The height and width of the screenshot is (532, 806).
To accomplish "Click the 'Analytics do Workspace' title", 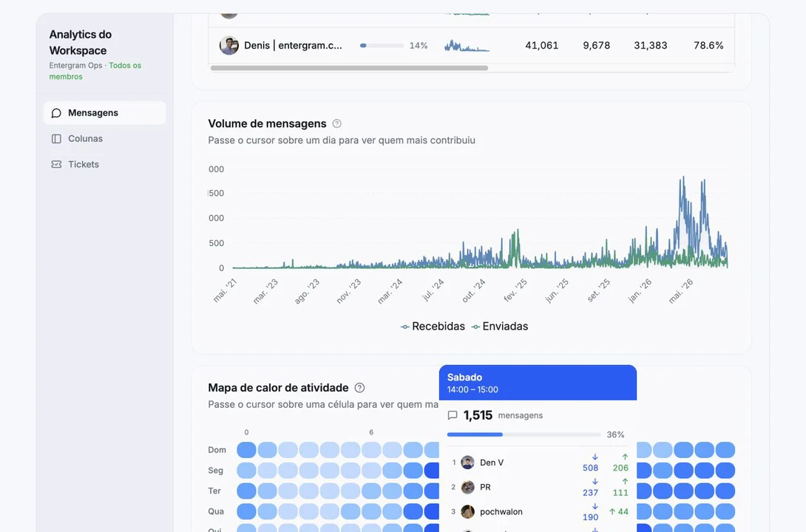I will (x=81, y=42).
